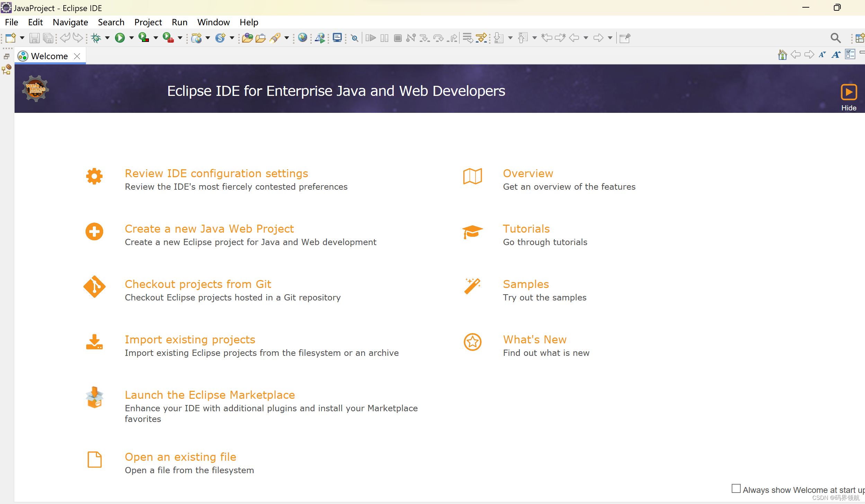Image resolution: width=865 pixels, height=504 pixels.
Task: Expand the Search flashlight dropdown arrow
Action: coord(287,38)
